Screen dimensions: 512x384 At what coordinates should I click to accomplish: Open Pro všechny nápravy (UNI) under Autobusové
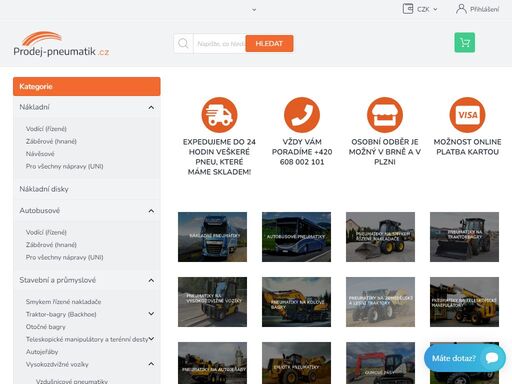coord(64,257)
